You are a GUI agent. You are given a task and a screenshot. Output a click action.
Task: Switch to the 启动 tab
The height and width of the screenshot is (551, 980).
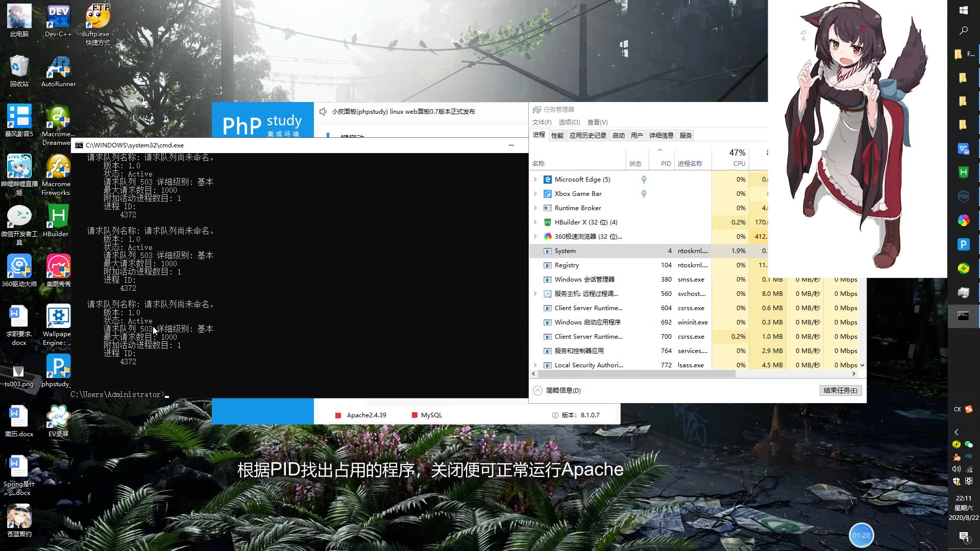coord(619,136)
